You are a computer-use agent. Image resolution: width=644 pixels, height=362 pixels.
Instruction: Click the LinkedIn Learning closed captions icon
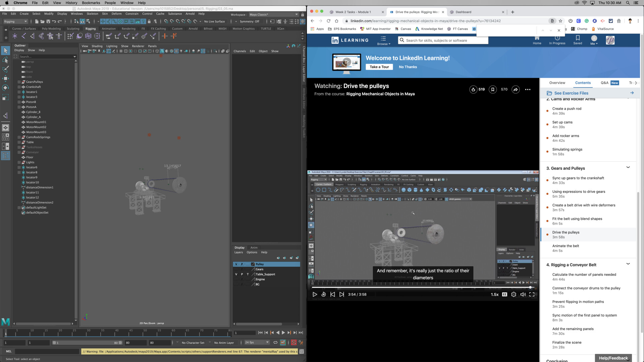coord(504,295)
